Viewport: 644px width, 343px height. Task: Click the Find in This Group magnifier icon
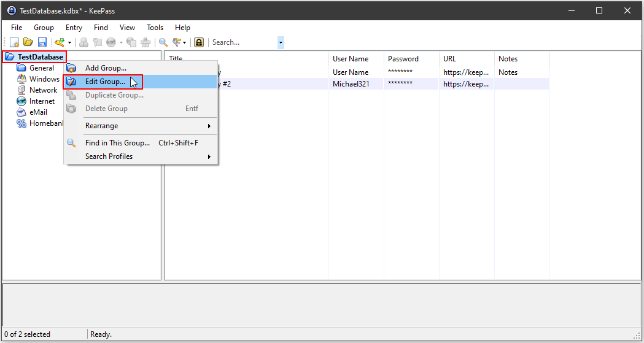click(x=71, y=143)
